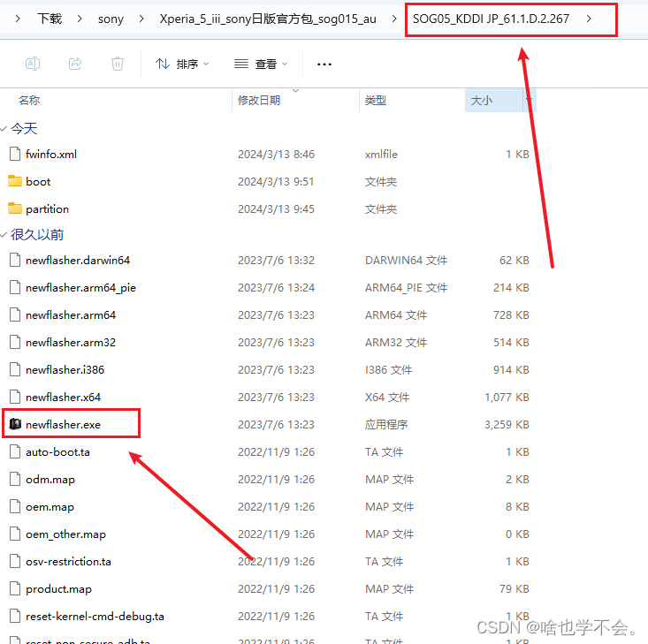Viewport: 648px width, 644px height.
Task: Select the fwinfo.xml file icon
Action: coord(15,154)
